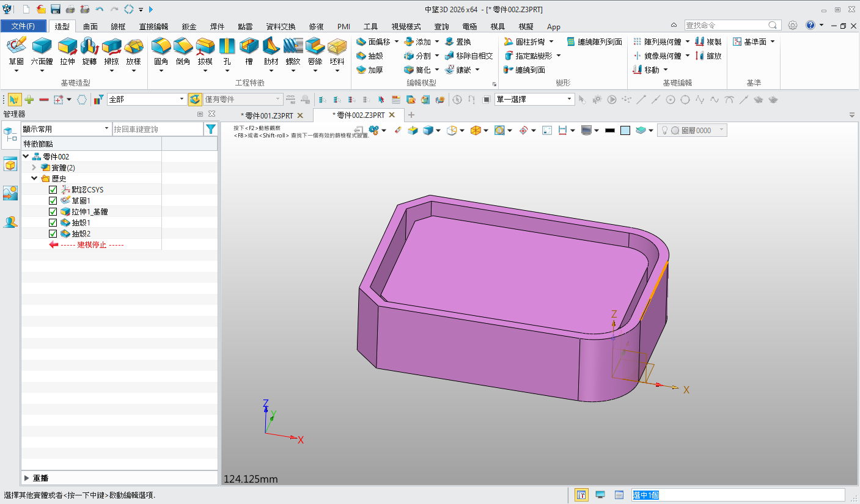The width and height of the screenshot is (860, 504).
Task: Save the file with the floppy disk icon
Action: click(56, 9)
